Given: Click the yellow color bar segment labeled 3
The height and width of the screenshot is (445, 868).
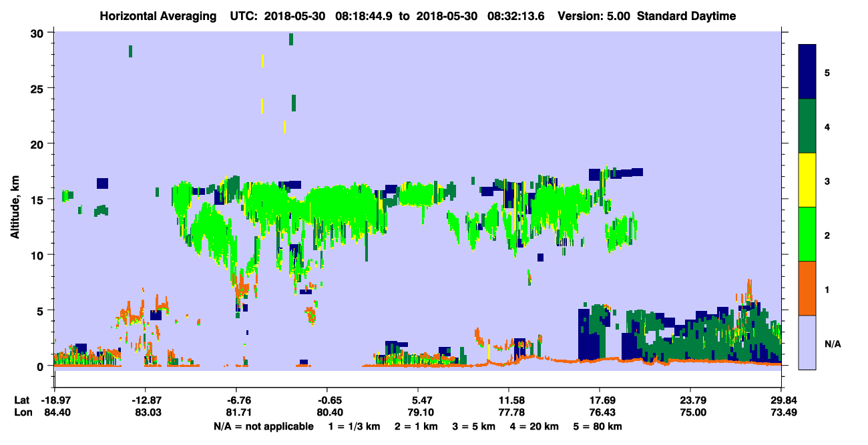Looking at the screenshot, I should tap(807, 180).
